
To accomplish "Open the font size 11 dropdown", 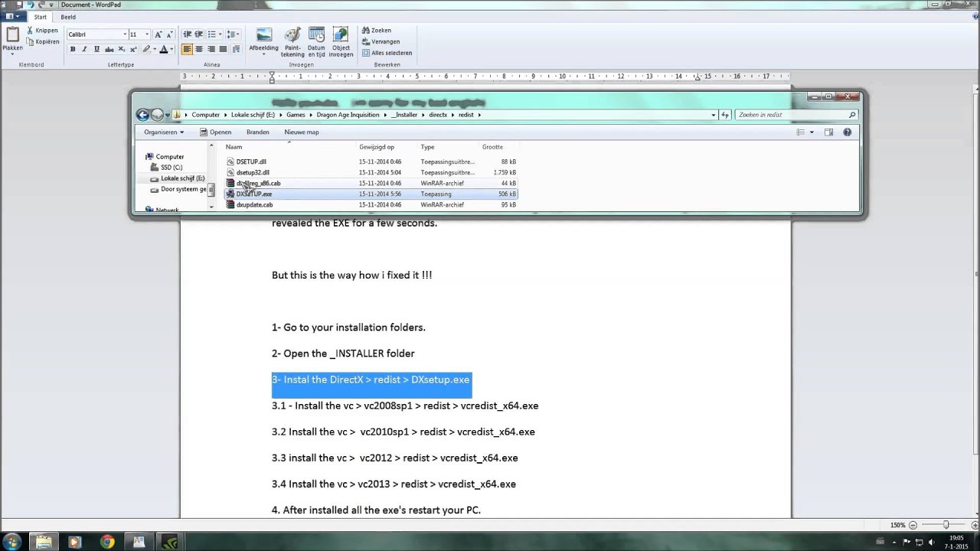I will pyautogui.click(x=147, y=34).
